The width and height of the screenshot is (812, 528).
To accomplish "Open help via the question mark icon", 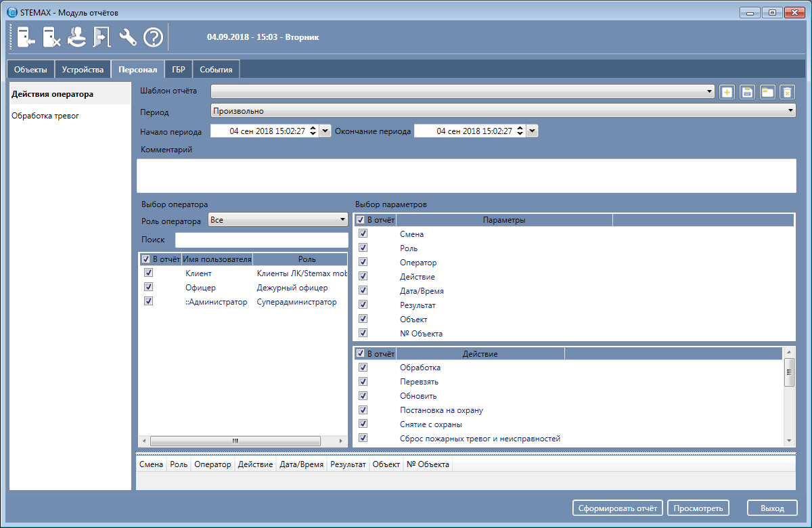I will (x=153, y=37).
